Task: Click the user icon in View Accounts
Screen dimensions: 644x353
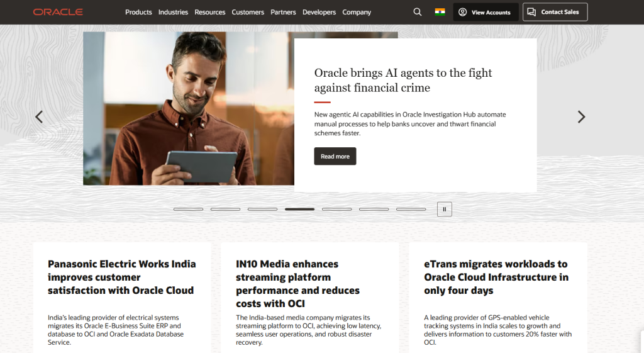Action: [462, 12]
